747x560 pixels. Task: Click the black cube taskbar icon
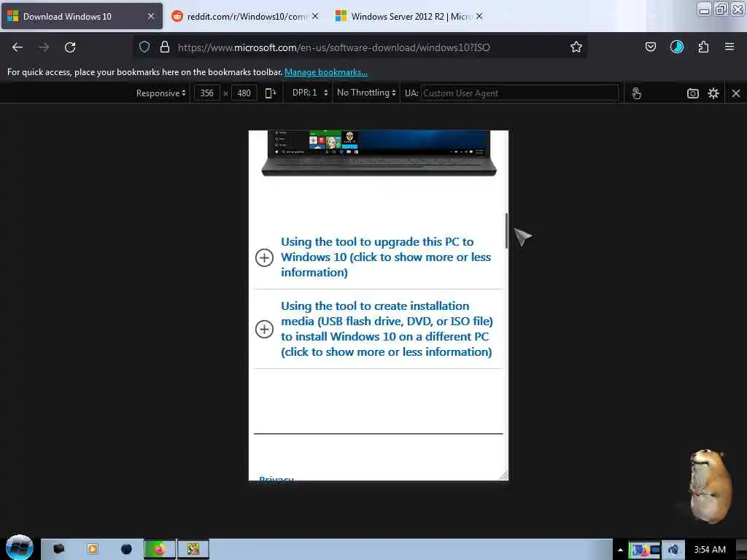58,549
